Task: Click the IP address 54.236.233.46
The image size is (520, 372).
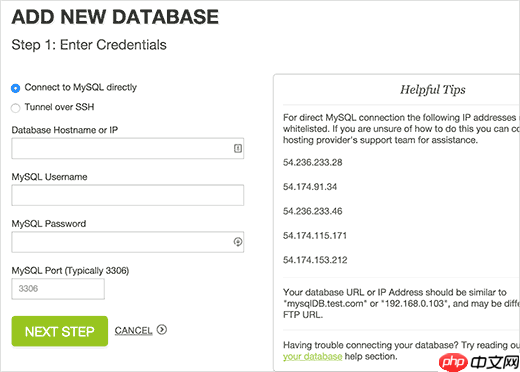Action: pyautogui.click(x=313, y=211)
